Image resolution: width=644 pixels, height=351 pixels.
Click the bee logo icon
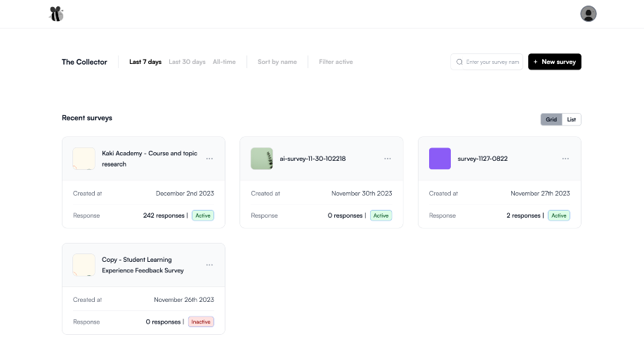[x=56, y=14]
